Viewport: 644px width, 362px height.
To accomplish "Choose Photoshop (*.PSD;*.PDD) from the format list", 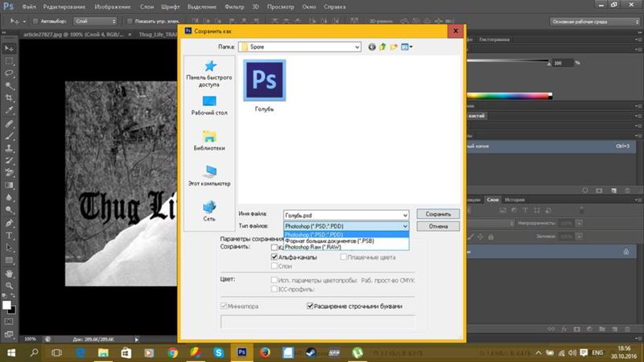I will click(346, 235).
